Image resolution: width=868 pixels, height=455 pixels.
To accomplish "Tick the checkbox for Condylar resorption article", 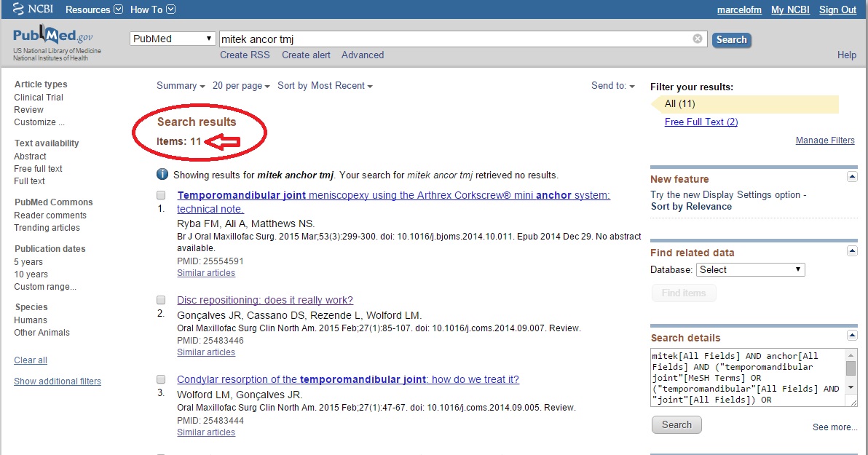I will [x=161, y=379].
